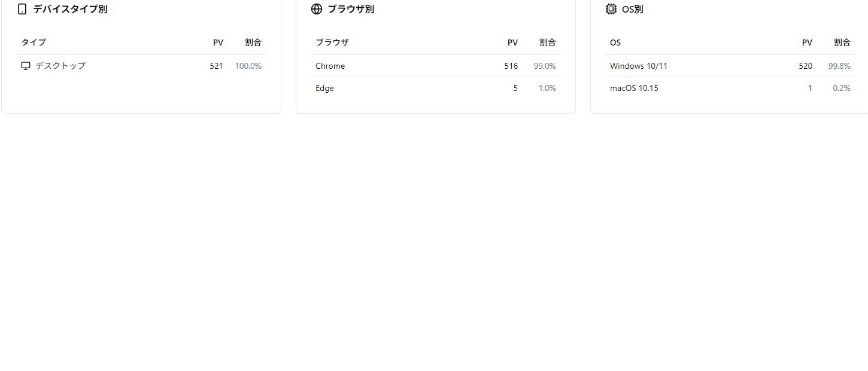The width and height of the screenshot is (868, 371).
Task: Click the 99.8% ratio for Windows
Action: click(839, 66)
